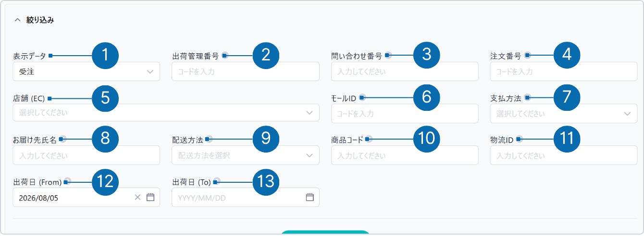Collapse the 絞り込み filter section chevron

17,20
